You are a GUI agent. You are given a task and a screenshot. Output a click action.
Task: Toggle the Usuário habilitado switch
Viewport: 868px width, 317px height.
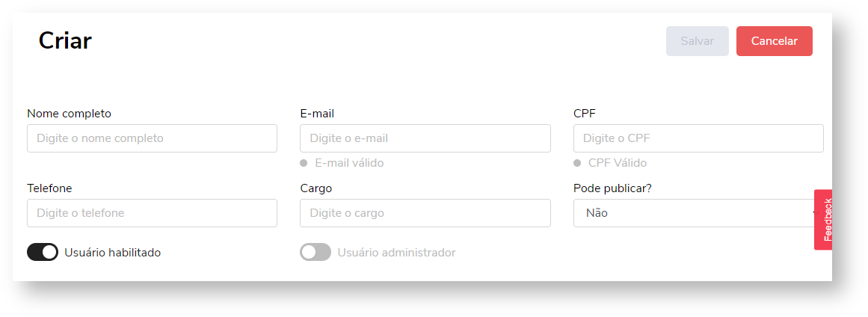tap(43, 252)
